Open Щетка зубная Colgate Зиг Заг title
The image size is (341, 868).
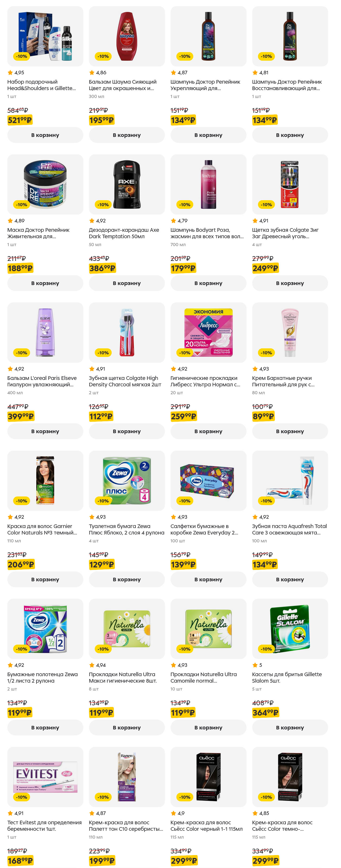285,233
